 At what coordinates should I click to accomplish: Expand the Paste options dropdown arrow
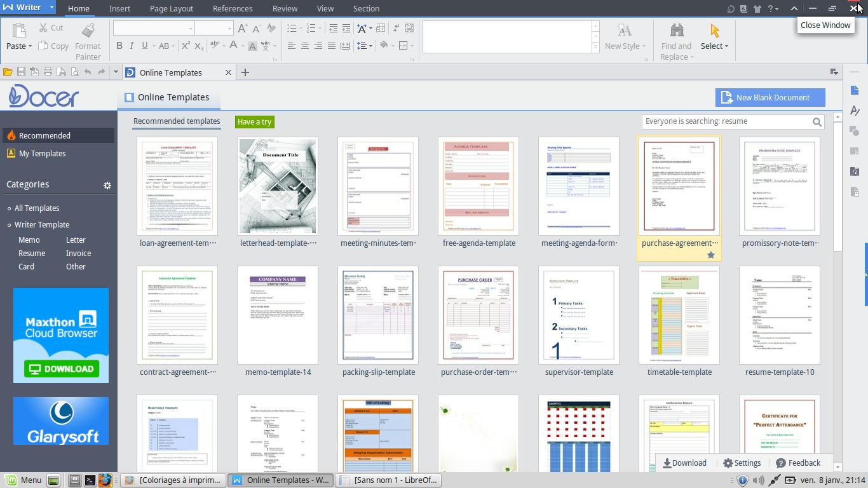point(30,46)
